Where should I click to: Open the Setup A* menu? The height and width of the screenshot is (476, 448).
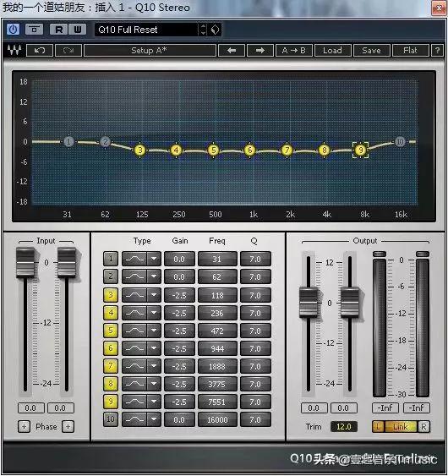point(150,51)
